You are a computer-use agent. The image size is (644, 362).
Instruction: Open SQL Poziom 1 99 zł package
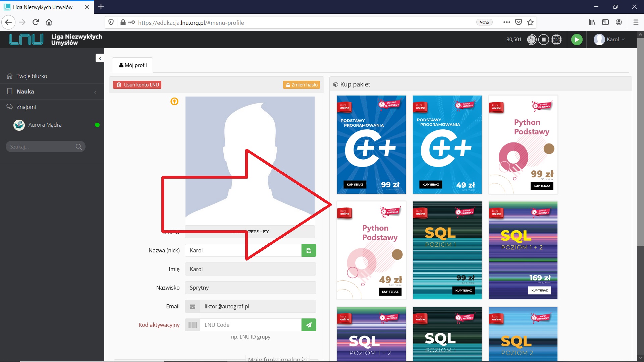tap(447, 250)
